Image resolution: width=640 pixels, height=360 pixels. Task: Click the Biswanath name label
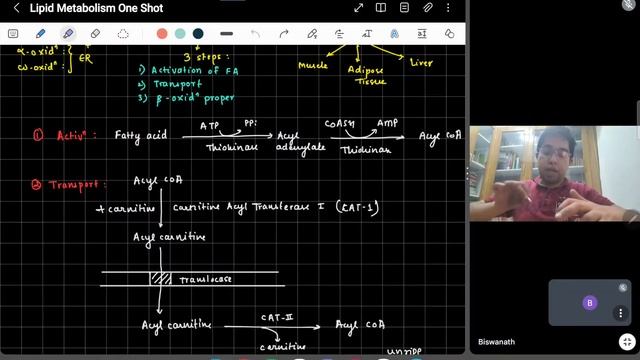click(x=496, y=342)
